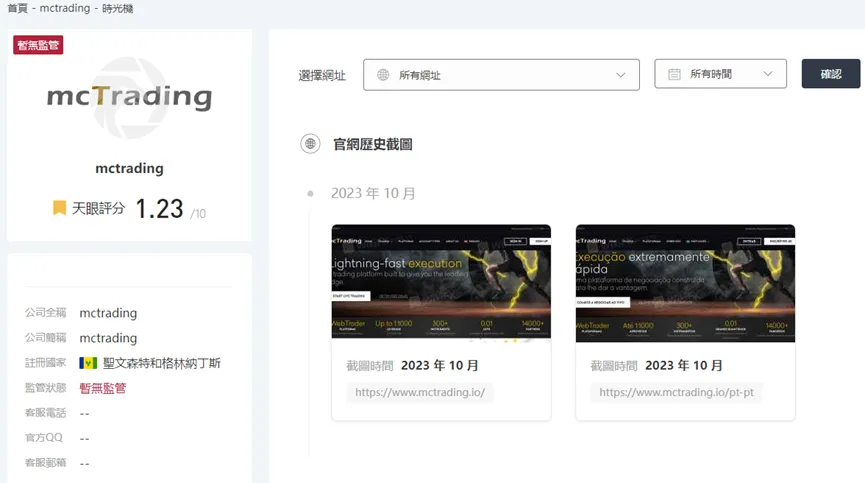Click the 公司全稱 value mctrading
Viewport: 865px width, 483px height.
(108, 313)
